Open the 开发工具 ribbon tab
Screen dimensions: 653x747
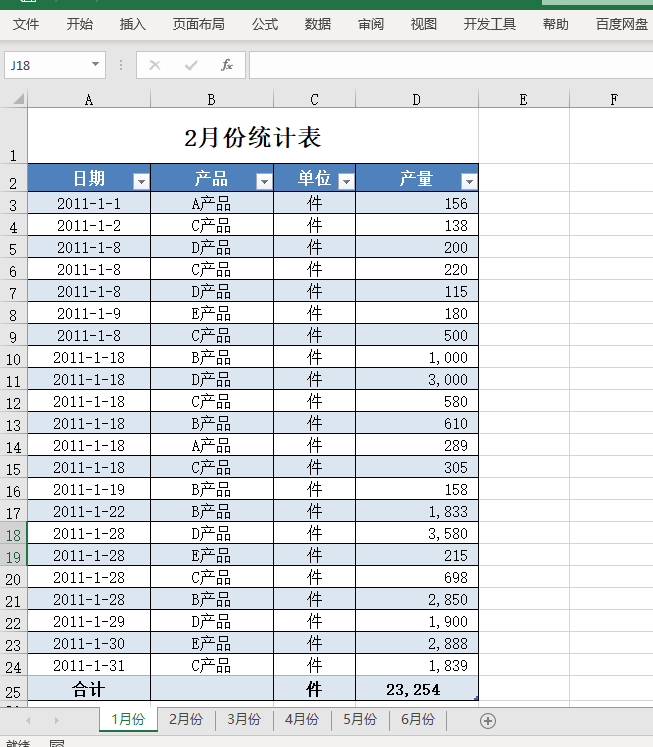tap(490, 24)
